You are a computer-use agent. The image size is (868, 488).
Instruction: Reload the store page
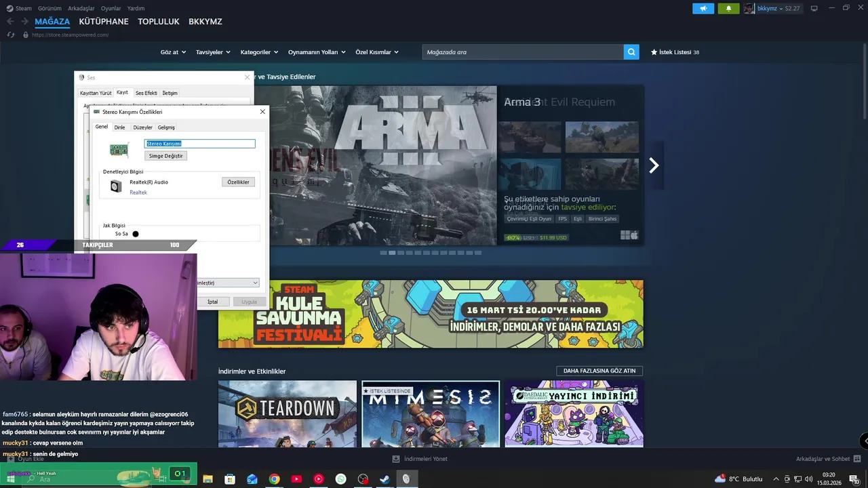10,35
